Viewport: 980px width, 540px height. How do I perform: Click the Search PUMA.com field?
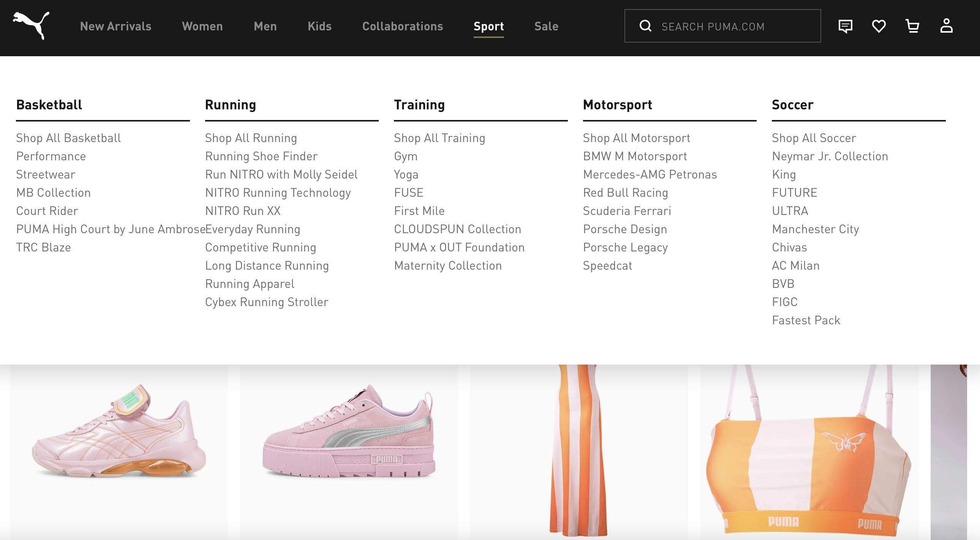point(734,26)
